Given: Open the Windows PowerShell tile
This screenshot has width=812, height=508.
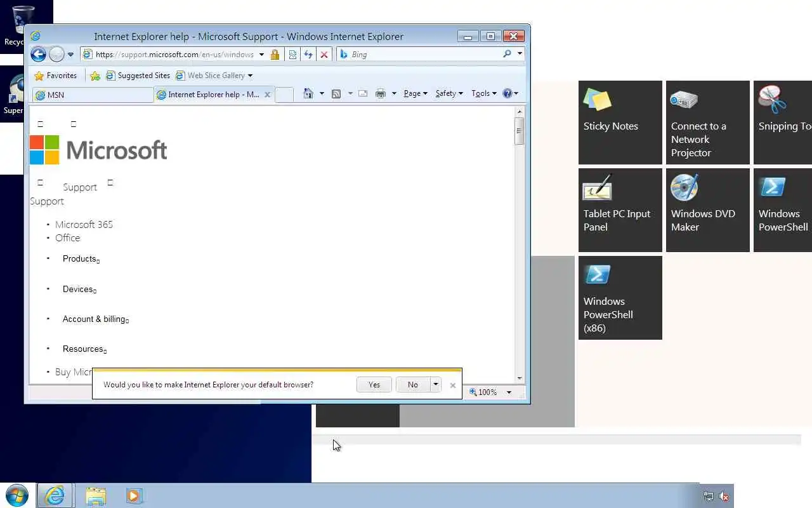Looking at the screenshot, I should pos(783,210).
